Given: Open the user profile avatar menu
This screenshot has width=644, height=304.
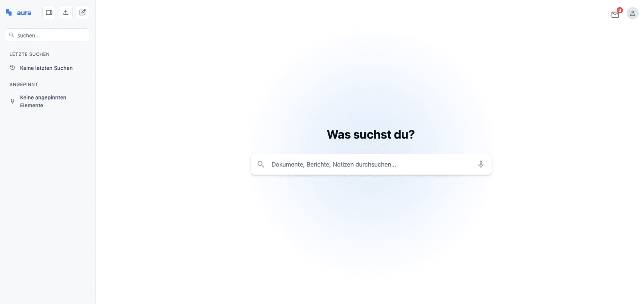Looking at the screenshot, I should click(632, 13).
